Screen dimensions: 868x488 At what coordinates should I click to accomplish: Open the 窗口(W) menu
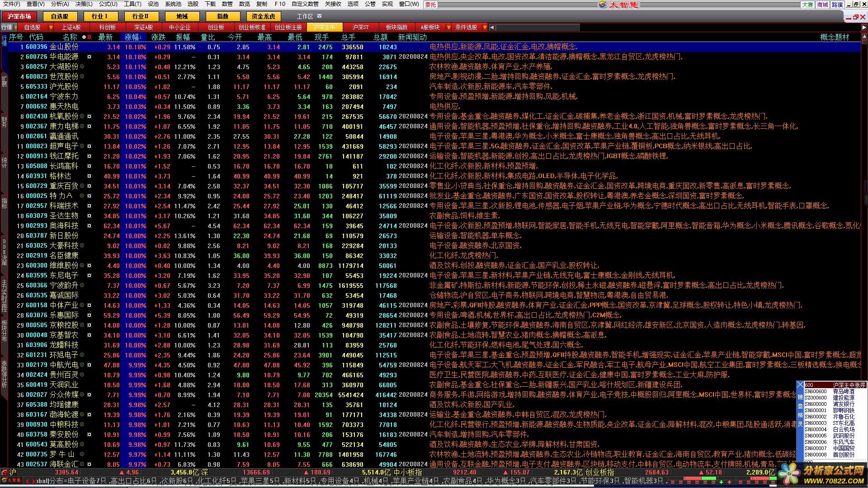tap(409, 4)
